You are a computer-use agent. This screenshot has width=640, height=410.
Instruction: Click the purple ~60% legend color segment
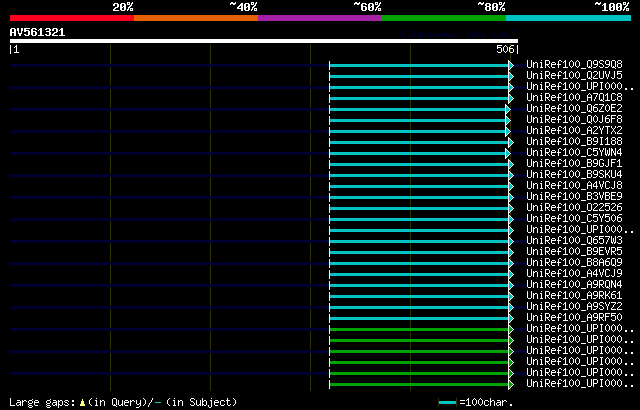click(x=320, y=18)
